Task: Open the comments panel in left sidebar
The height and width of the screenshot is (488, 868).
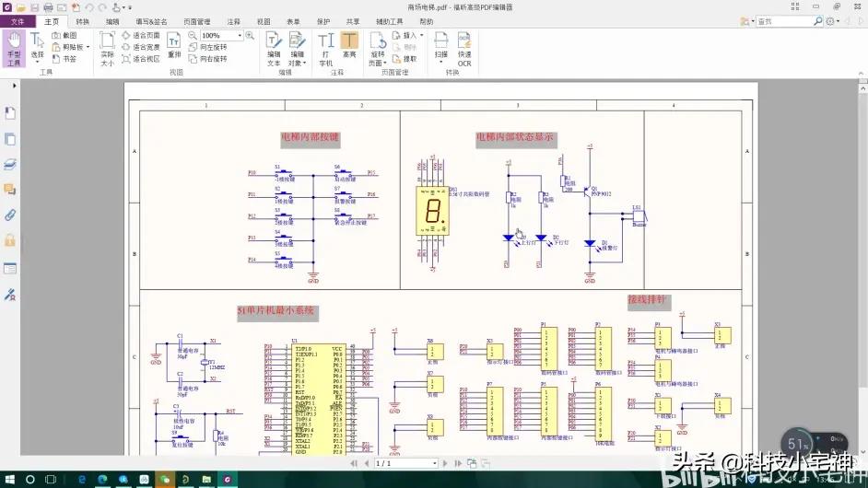Action: [10, 190]
